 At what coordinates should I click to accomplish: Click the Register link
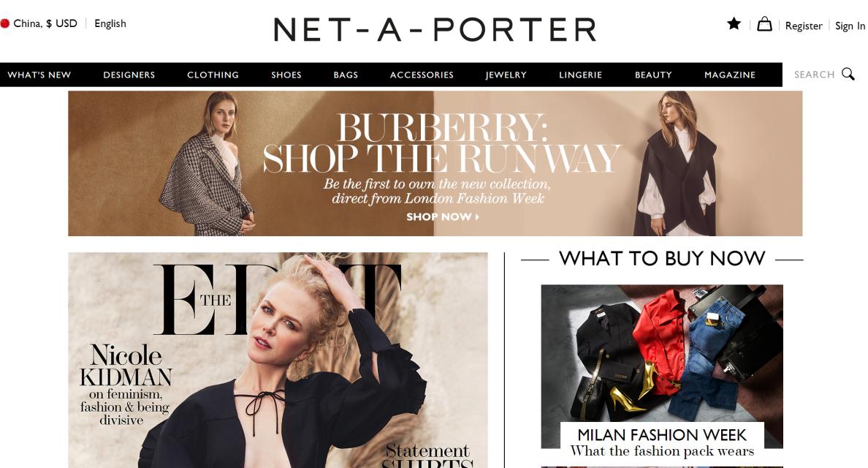(x=804, y=26)
